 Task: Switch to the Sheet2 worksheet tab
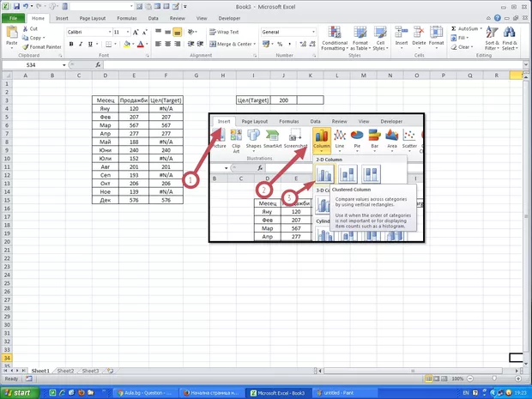[x=65, y=371]
